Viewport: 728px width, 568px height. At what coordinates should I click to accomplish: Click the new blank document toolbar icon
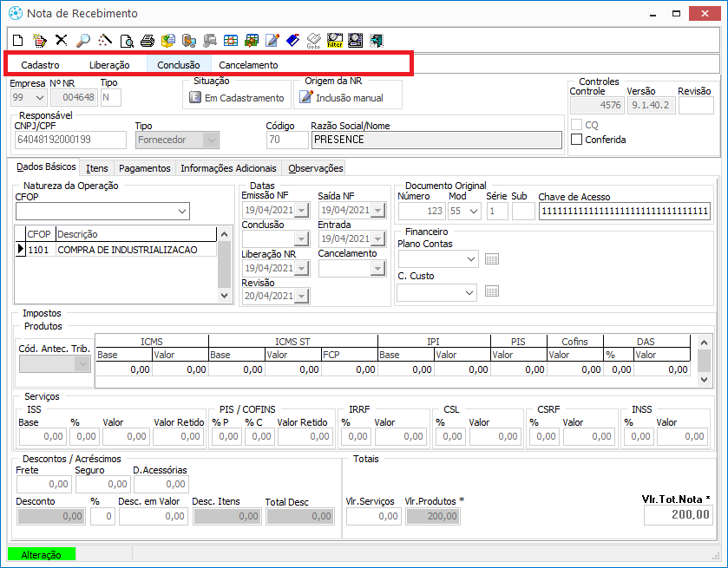click(x=18, y=40)
